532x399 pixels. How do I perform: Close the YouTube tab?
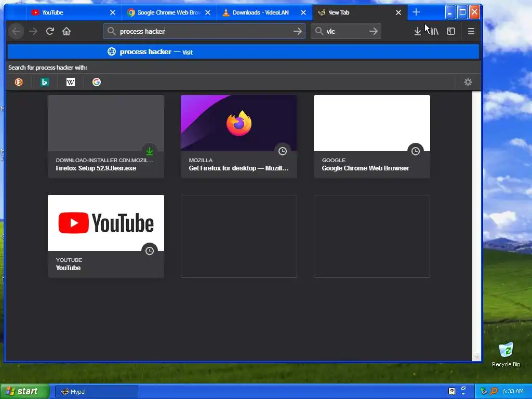click(113, 12)
